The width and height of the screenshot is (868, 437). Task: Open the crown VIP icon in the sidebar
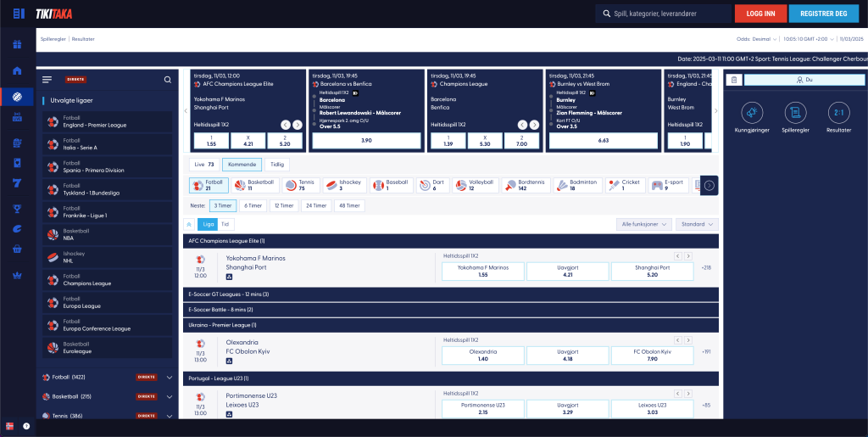17,275
